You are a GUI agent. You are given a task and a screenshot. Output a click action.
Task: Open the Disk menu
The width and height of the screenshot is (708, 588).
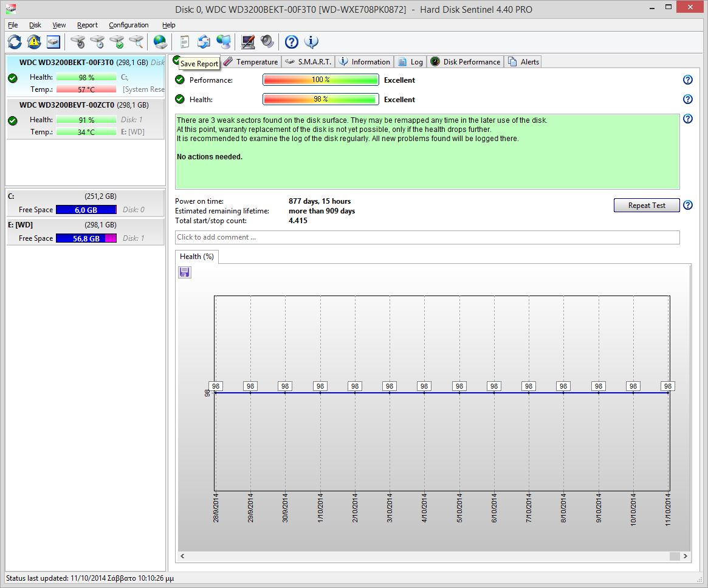click(x=35, y=26)
